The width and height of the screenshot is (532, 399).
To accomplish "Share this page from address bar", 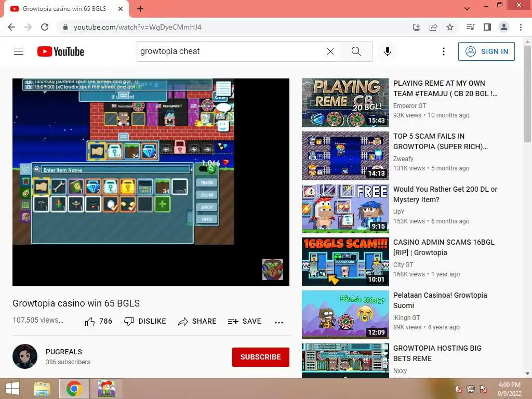I will [x=433, y=27].
